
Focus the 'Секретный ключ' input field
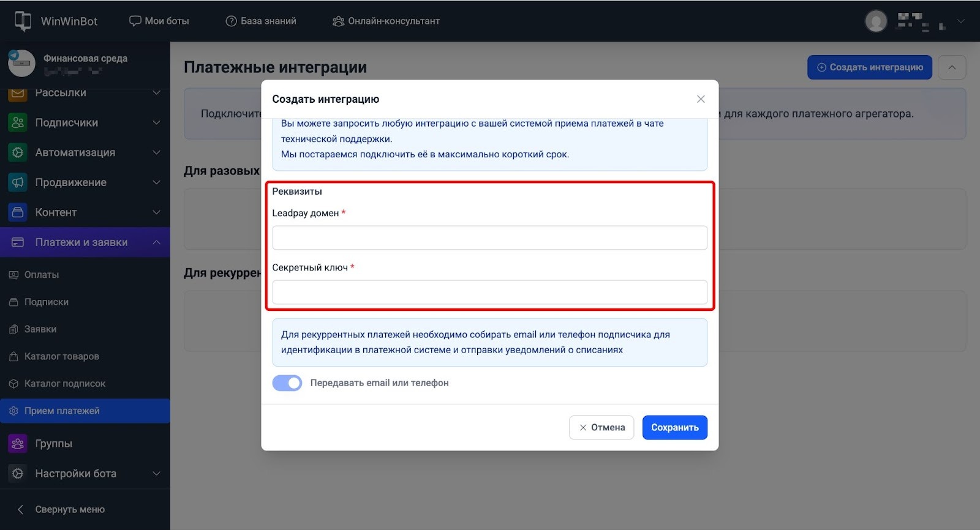click(489, 293)
